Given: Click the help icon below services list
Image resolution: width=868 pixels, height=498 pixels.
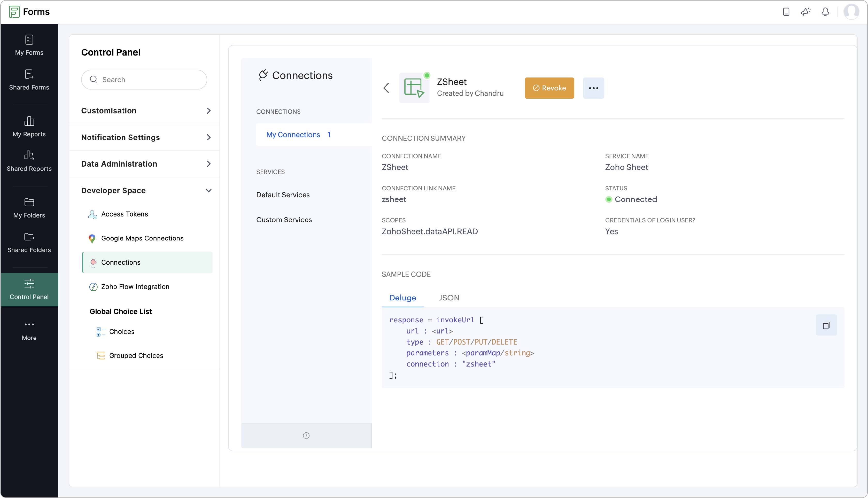Looking at the screenshot, I should coord(306,435).
